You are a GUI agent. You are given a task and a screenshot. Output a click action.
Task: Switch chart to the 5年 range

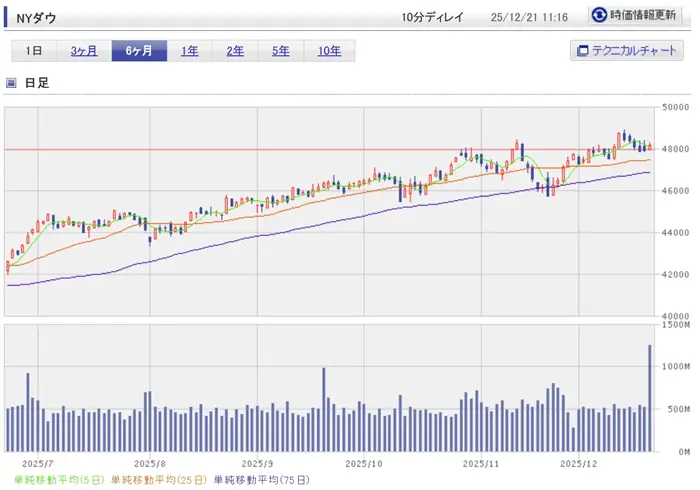pos(281,51)
